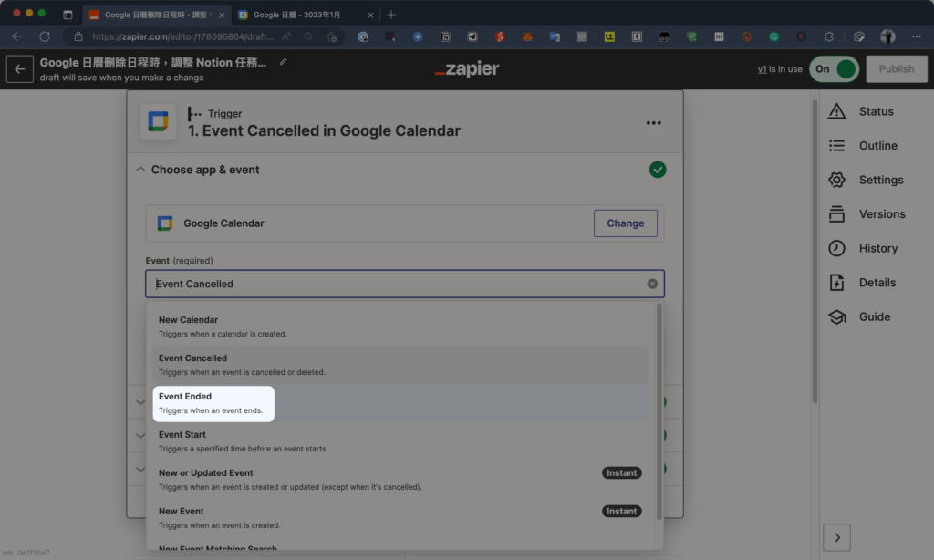Click the Google Calendar icon in the trigger header
934x560 pixels.
[x=158, y=121]
